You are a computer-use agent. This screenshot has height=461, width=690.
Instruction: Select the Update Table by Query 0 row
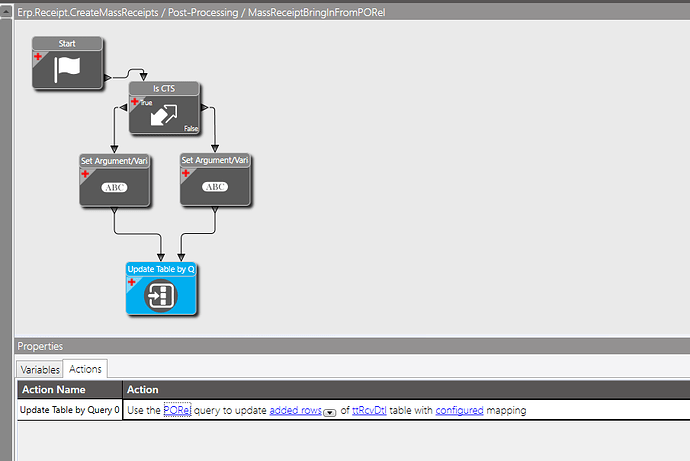pos(353,410)
